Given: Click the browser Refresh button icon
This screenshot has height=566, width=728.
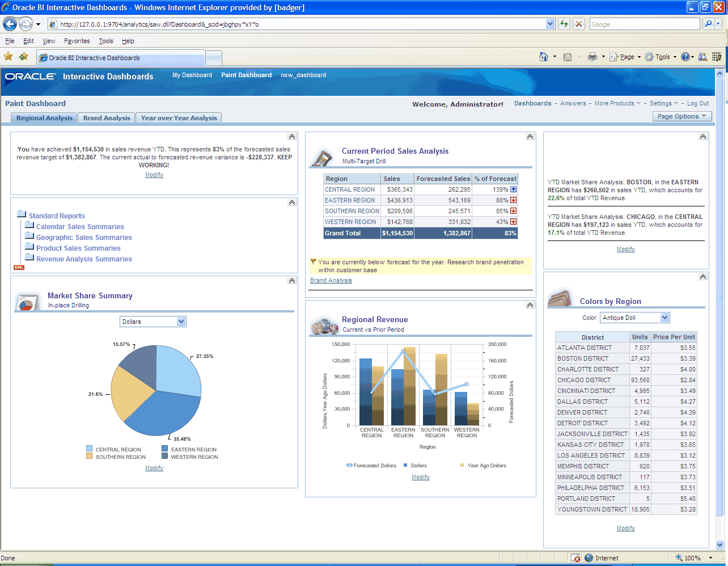Looking at the screenshot, I should tap(564, 24).
